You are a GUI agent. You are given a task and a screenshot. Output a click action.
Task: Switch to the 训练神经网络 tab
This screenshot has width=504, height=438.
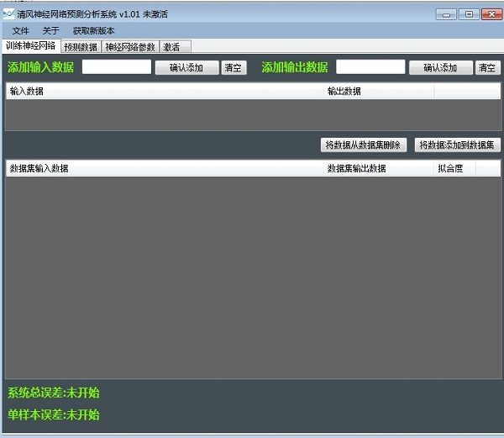click(x=31, y=46)
